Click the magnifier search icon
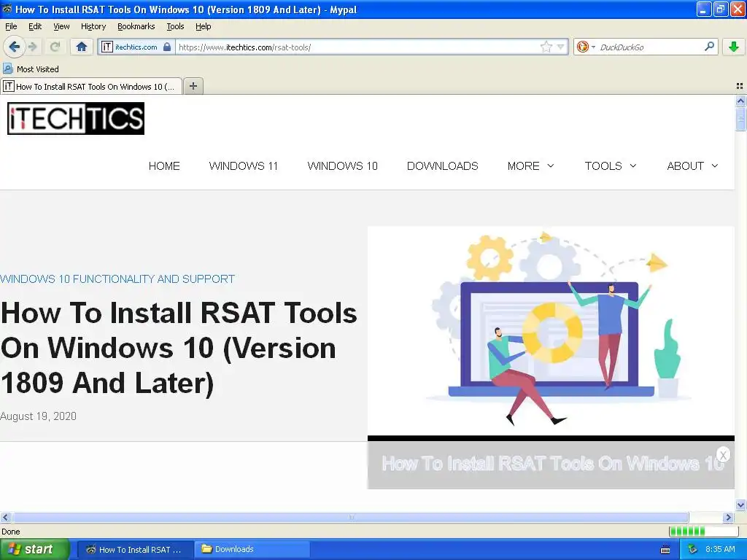Image resolution: width=747 pixels, height=560 pixels. click(x=709, y=47)
